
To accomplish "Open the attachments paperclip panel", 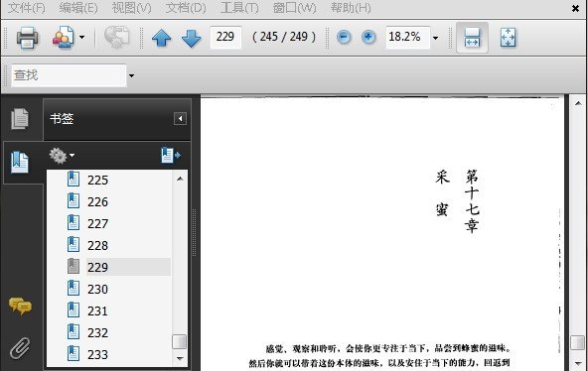I will [20, 348].
